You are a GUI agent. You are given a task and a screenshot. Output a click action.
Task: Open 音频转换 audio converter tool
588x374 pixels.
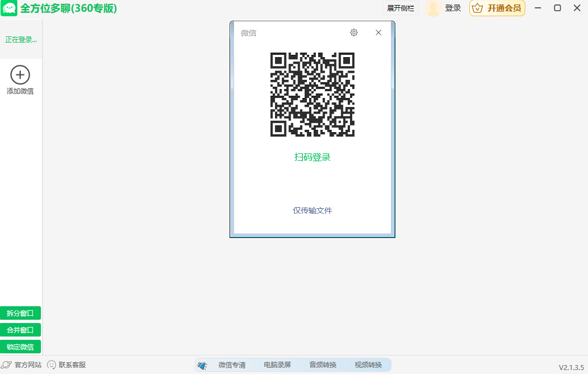point(323,365)
